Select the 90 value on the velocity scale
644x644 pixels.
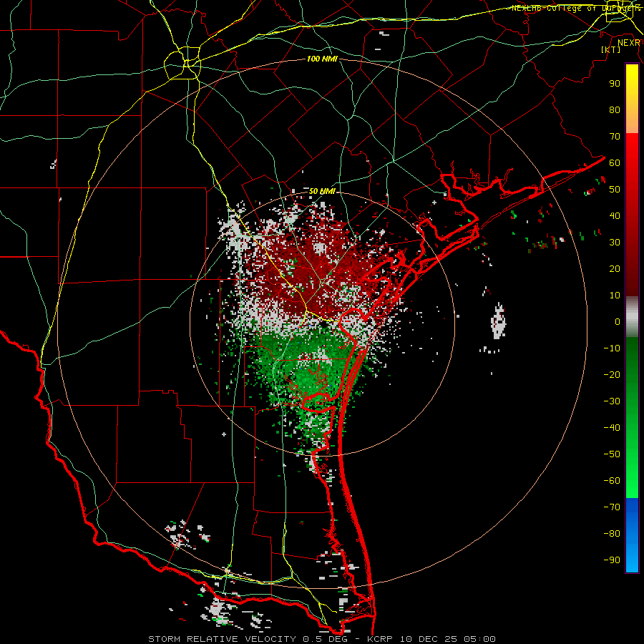tap(615, 84)
